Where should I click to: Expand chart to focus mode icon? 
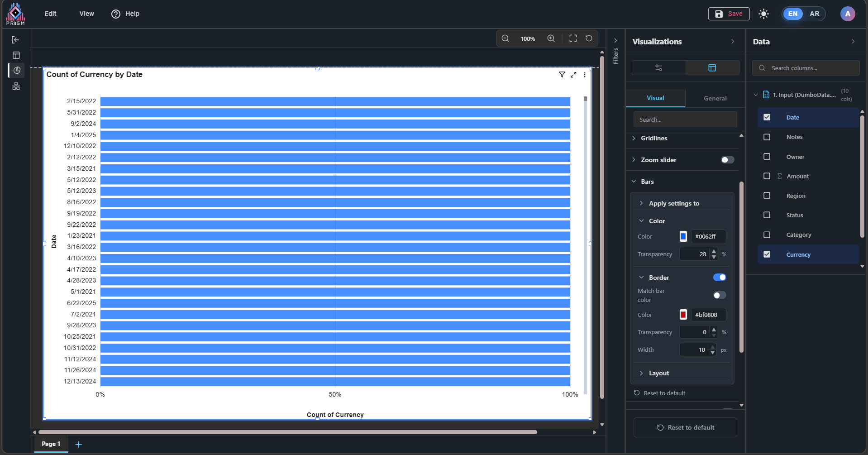click(x=573, y=75)
